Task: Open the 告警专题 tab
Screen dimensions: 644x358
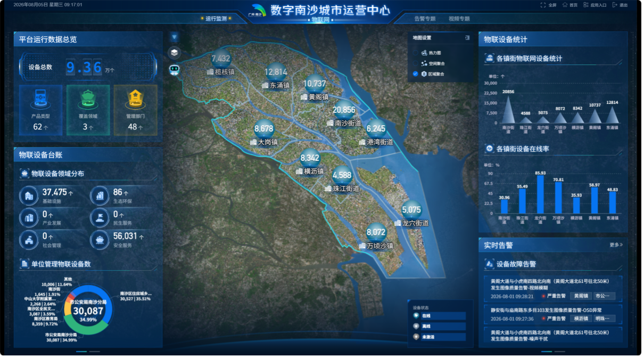Action: [425, 19]
